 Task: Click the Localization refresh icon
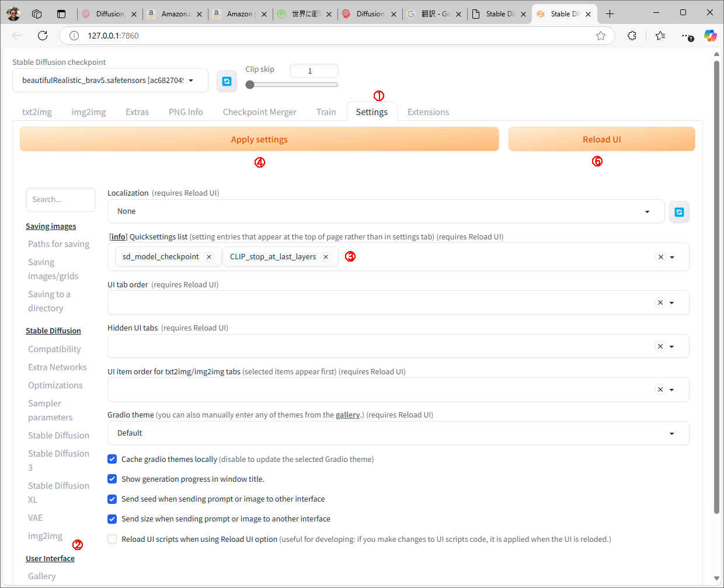679,212
